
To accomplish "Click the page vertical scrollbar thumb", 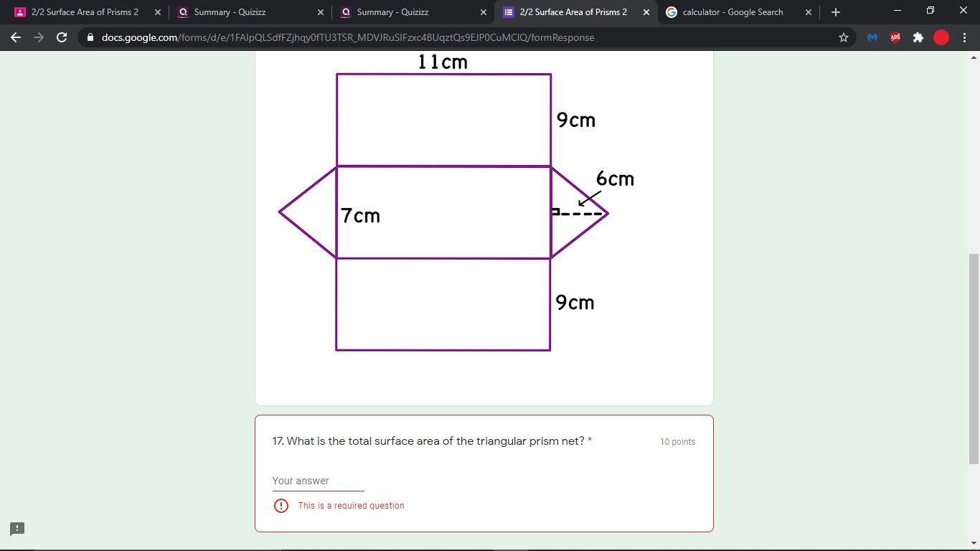I will tap(974, 359).
